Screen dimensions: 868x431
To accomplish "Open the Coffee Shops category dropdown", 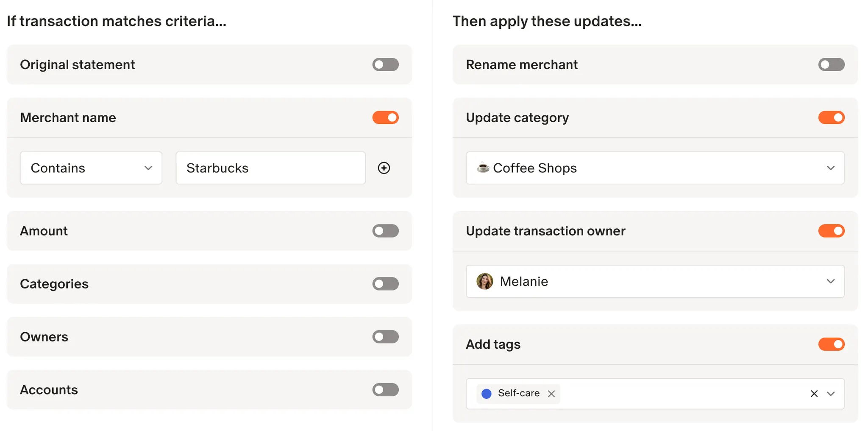I will coord(655,168).
